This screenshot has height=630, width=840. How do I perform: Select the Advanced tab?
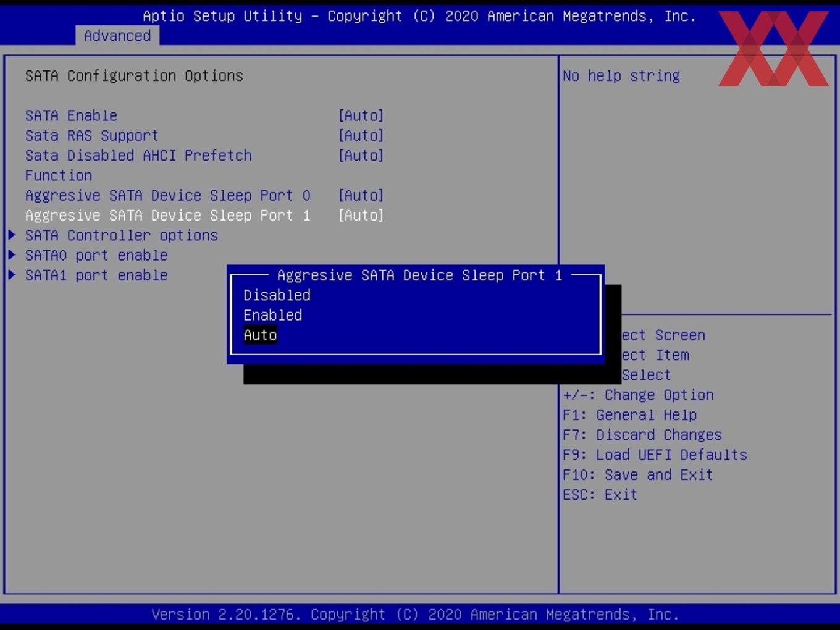117,36
